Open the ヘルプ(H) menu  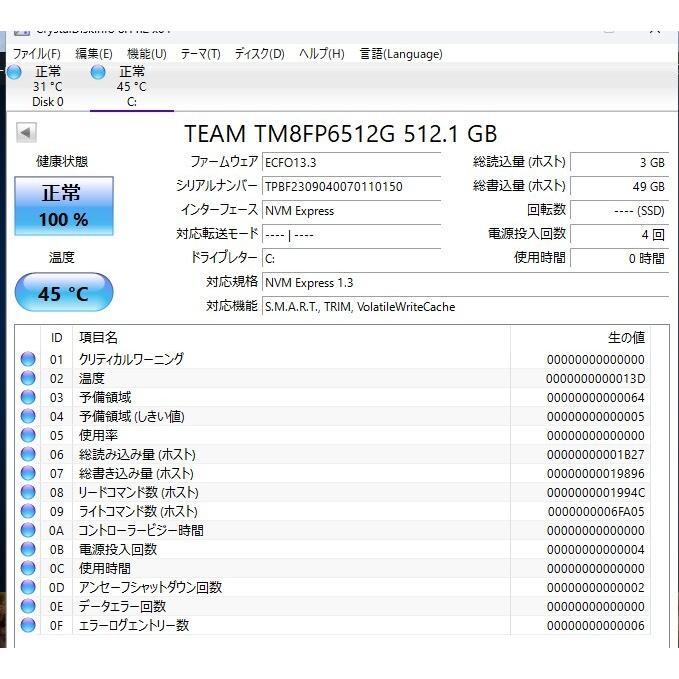tap(322, 54)
